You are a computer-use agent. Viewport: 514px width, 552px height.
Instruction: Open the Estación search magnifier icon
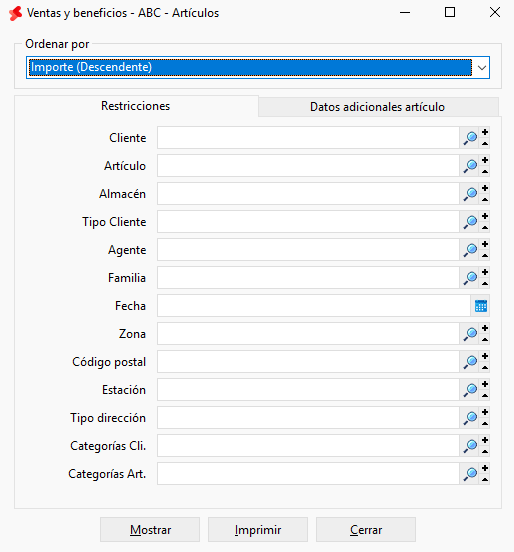[470, 390]
